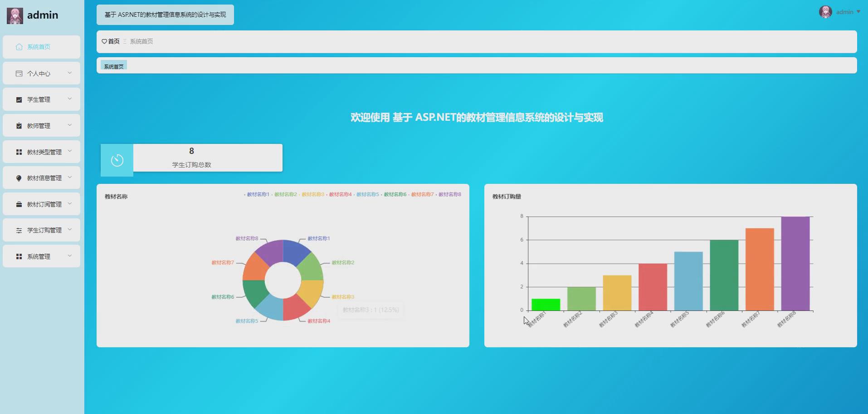Click the home icon beside 系统首页 in sidebar
Viewport: 868px width, 414px height.
[x=19, y=47]
